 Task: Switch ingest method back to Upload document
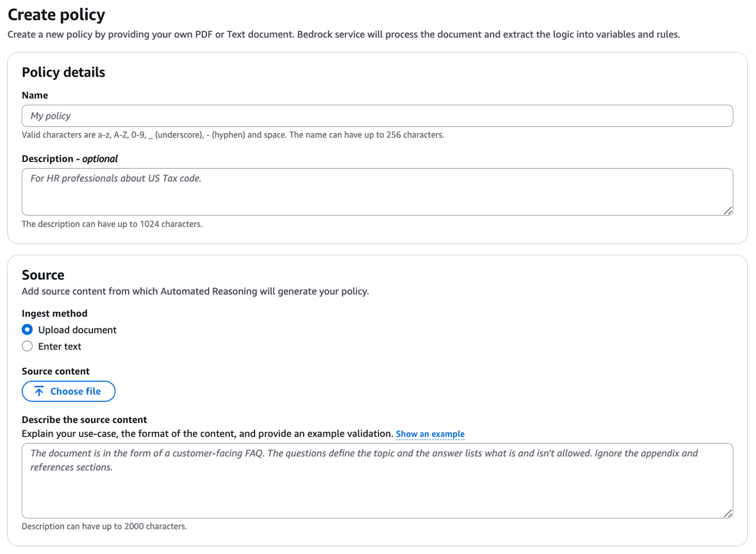pos(27,329)
